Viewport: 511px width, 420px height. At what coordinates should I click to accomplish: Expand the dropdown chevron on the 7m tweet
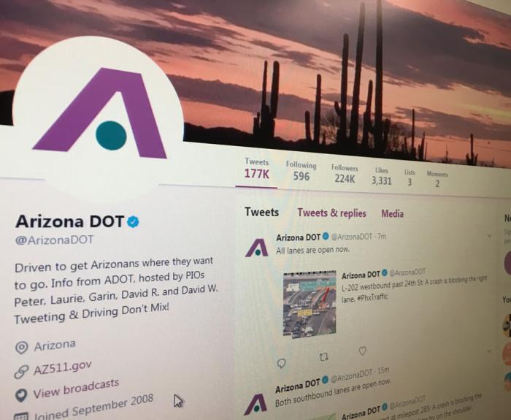coord(489,235)
